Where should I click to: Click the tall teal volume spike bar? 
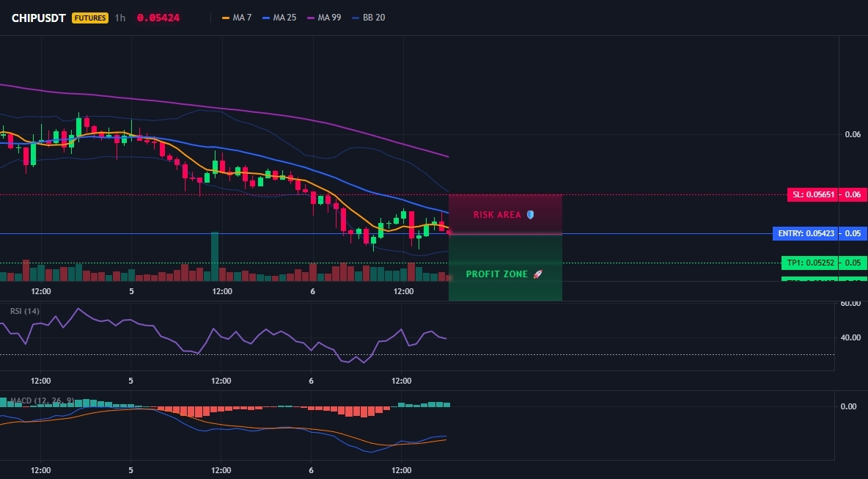click(x=215, y=257)
